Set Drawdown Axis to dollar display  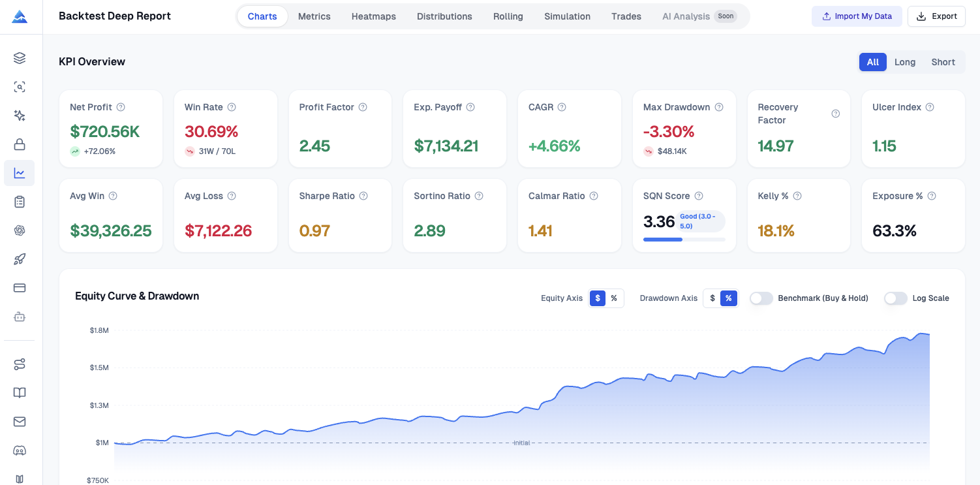[712, 298]
